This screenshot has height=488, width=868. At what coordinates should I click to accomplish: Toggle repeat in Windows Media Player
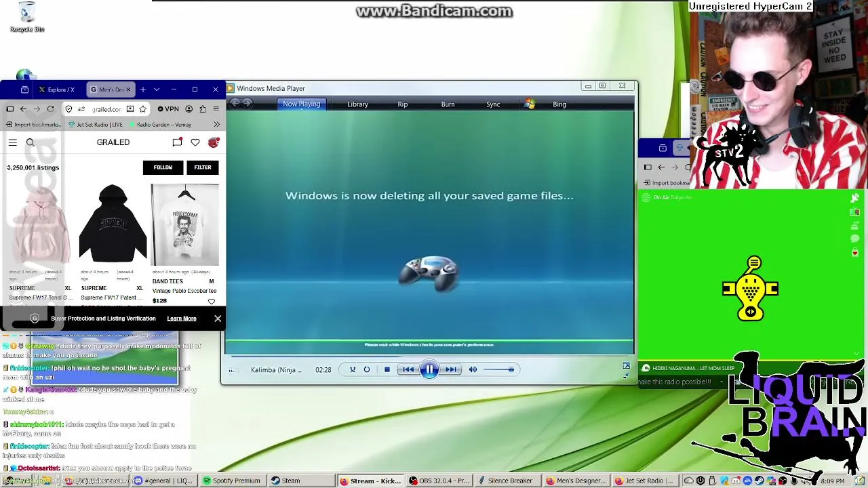367,369
